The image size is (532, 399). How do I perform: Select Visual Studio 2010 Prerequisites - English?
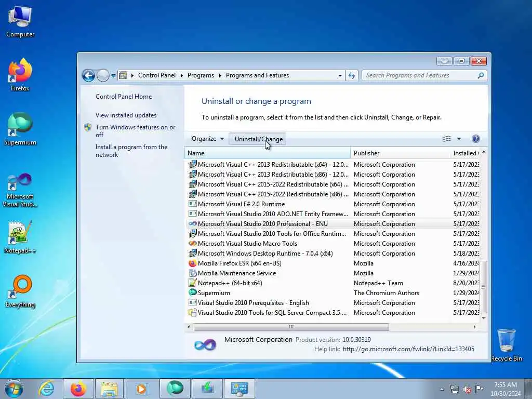(332, 303)
